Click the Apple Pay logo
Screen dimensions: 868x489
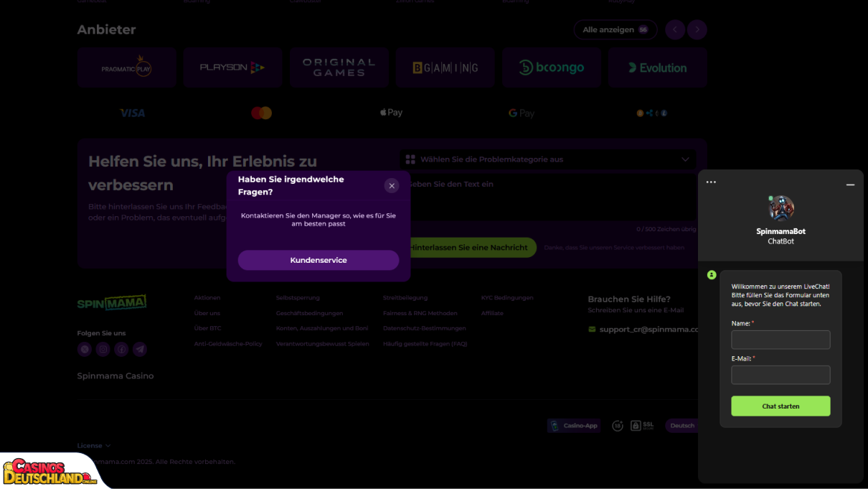[391, 113]
